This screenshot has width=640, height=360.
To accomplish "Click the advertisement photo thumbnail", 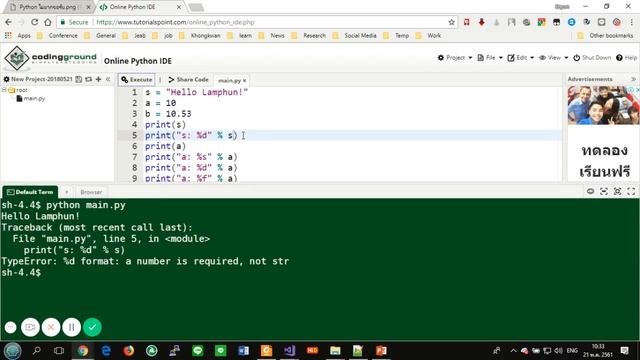I will click(x=604, y=105).
